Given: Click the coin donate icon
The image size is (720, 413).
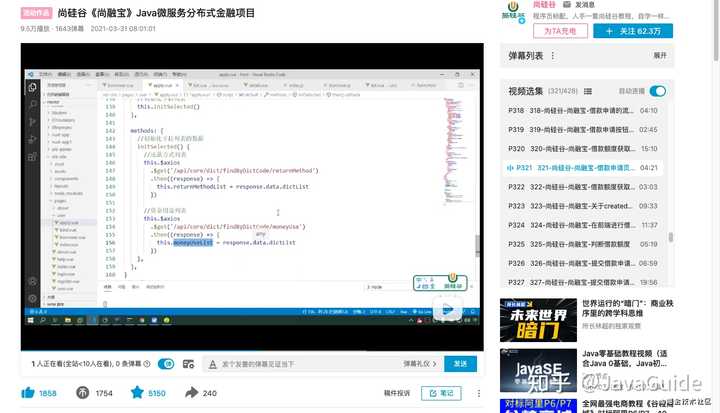Looking at the screenshot, I should 83,393.
